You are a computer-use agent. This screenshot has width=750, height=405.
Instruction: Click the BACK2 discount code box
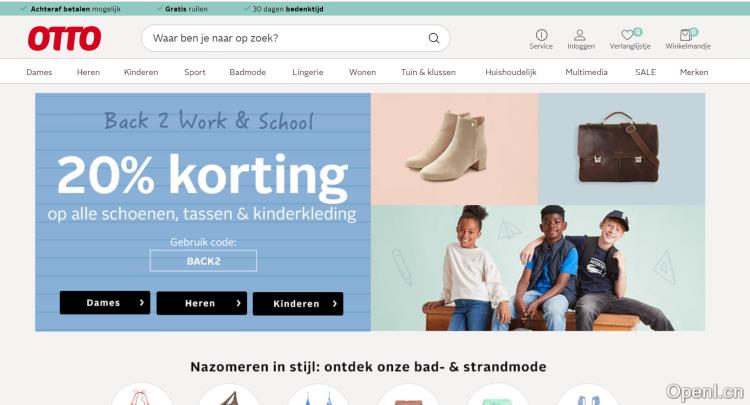203,261
